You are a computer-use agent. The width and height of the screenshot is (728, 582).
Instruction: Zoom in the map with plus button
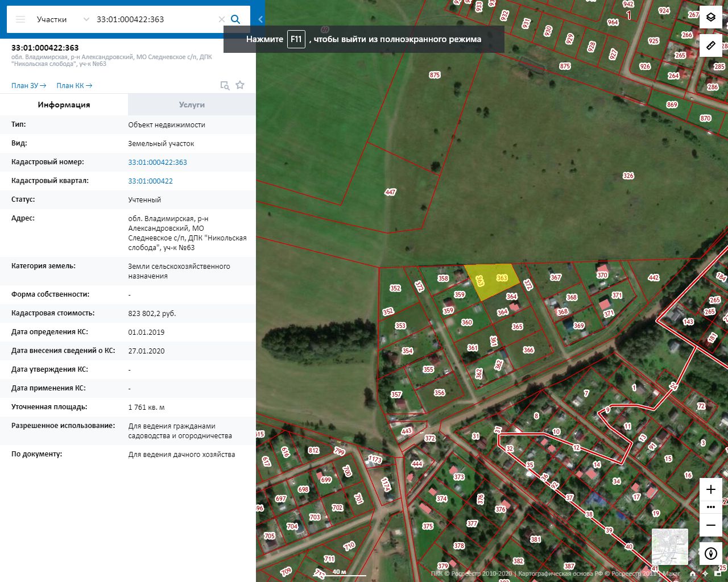(x=711, y=489)
